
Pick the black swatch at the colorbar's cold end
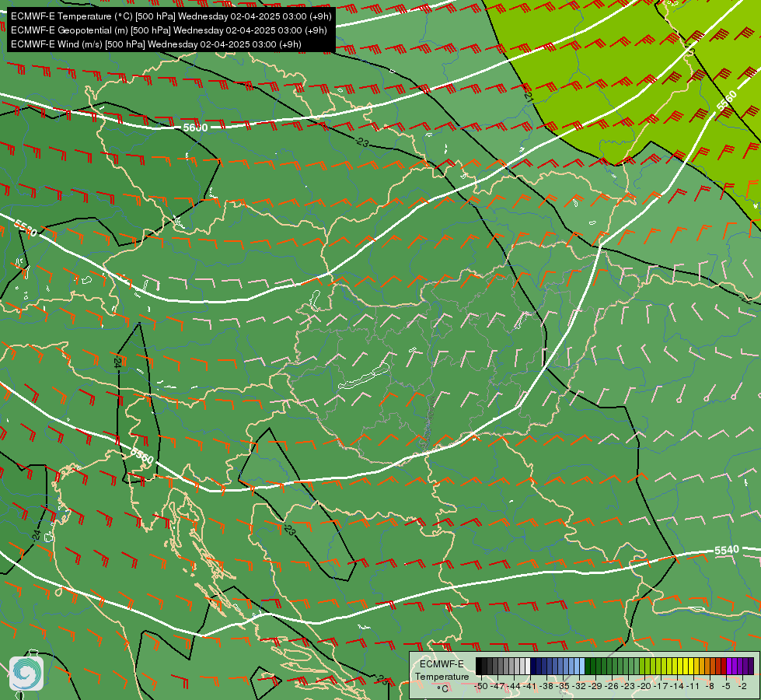point(479,666)
